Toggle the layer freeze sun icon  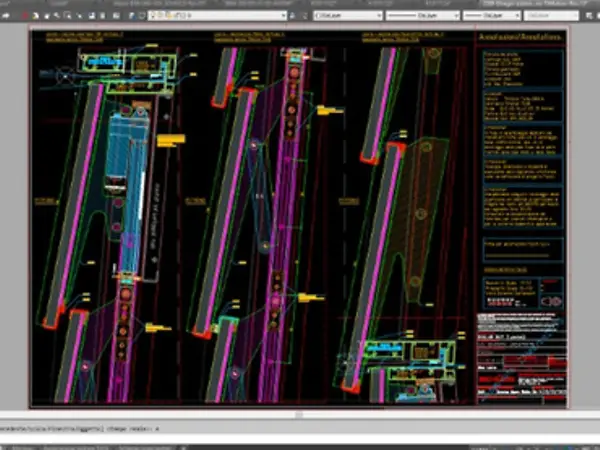160,16
